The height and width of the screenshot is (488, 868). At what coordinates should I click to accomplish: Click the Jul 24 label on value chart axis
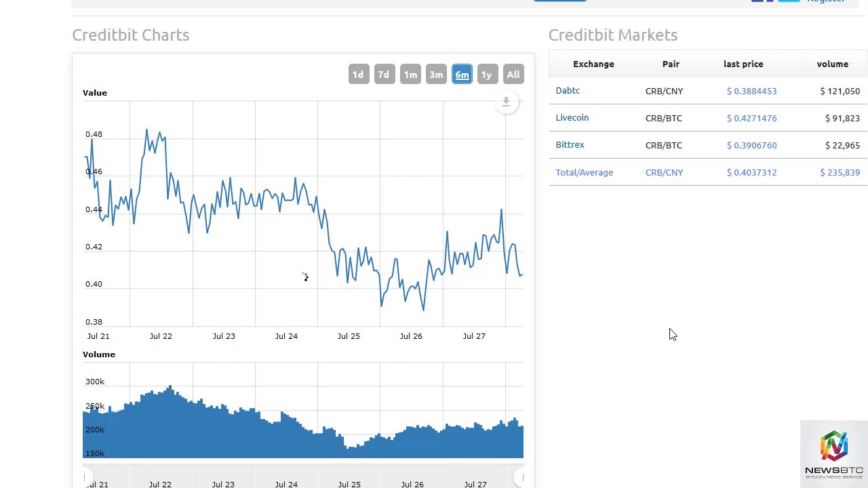coord(286,335)
